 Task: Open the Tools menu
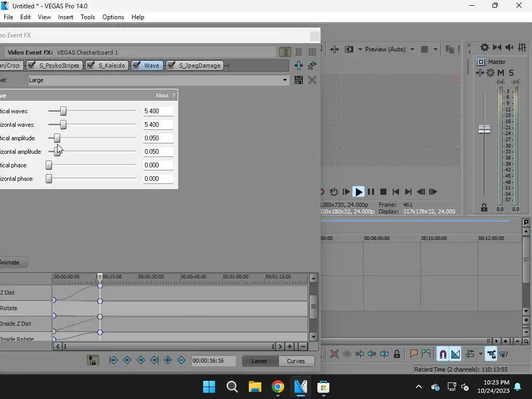(87, 17)
